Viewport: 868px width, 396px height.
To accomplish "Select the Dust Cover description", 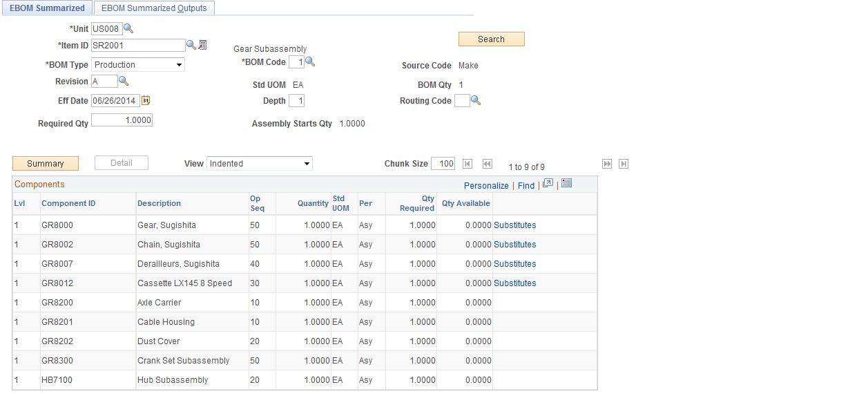I will tap(159, 341).
